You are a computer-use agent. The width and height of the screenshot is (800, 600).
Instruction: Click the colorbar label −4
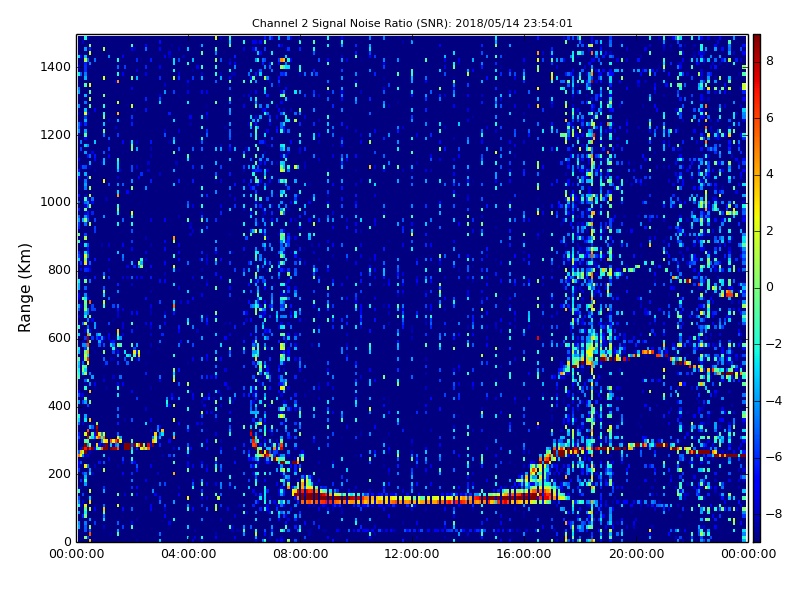(x=774, y=401)
